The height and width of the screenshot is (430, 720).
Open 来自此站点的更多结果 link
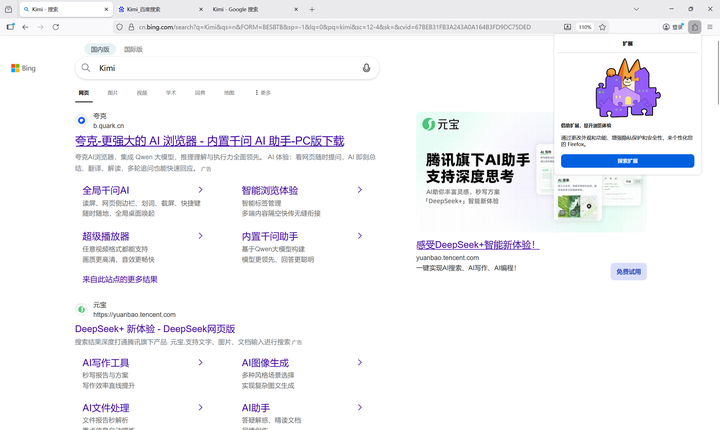point(120,279)
